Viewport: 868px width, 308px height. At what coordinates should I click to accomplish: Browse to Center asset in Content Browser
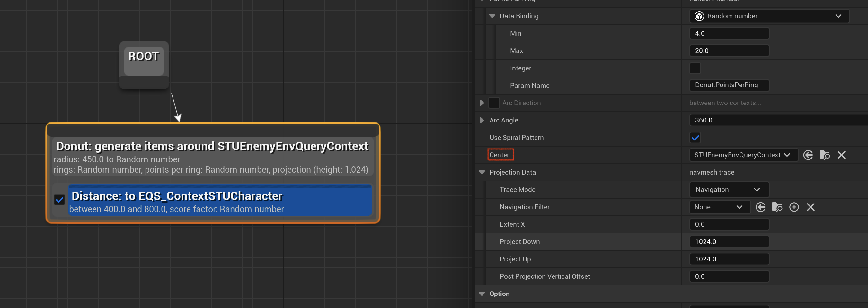coord(825,155)
